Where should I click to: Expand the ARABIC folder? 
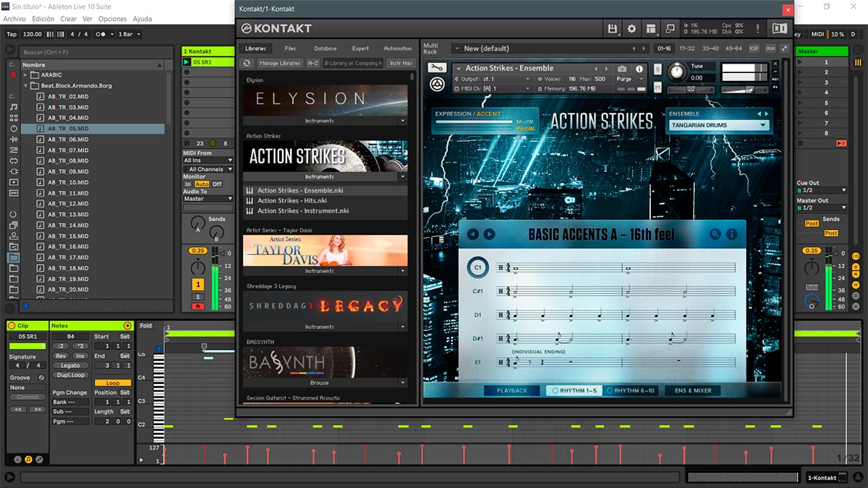(25, 75)
